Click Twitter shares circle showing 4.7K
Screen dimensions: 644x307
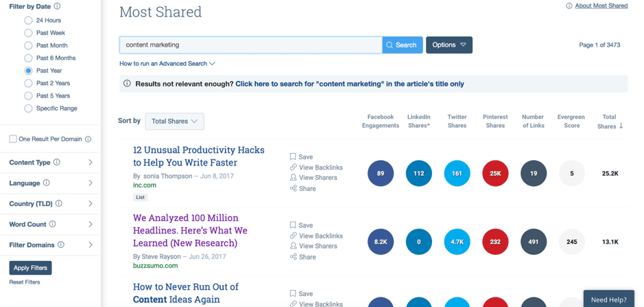[x=457, y=242]
